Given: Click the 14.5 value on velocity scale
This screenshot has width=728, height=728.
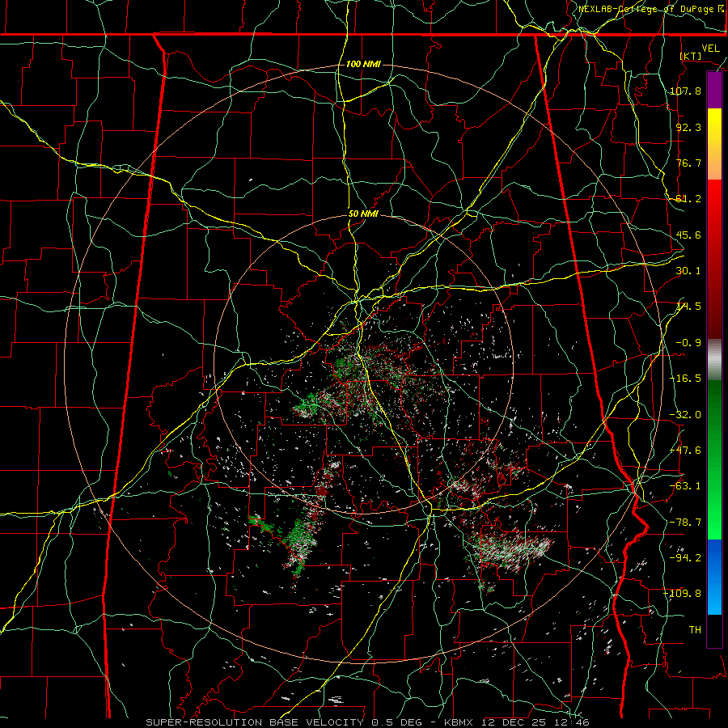Looking at the screenshot, I should [x=688, y=307].
